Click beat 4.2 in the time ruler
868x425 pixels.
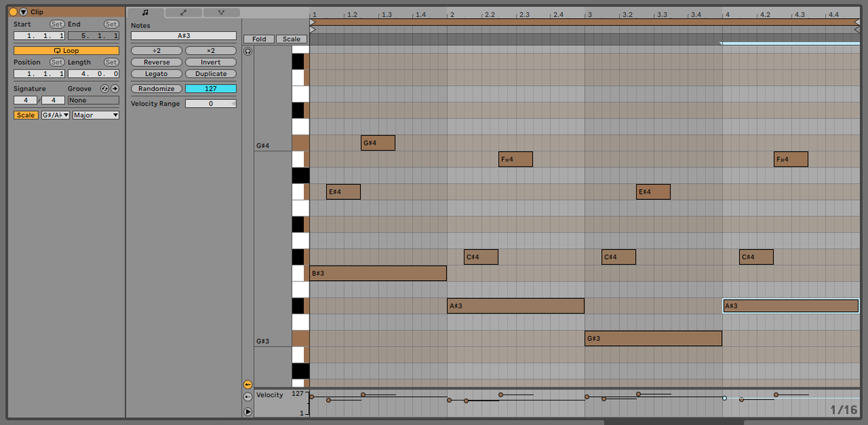(x=765, y=14)
